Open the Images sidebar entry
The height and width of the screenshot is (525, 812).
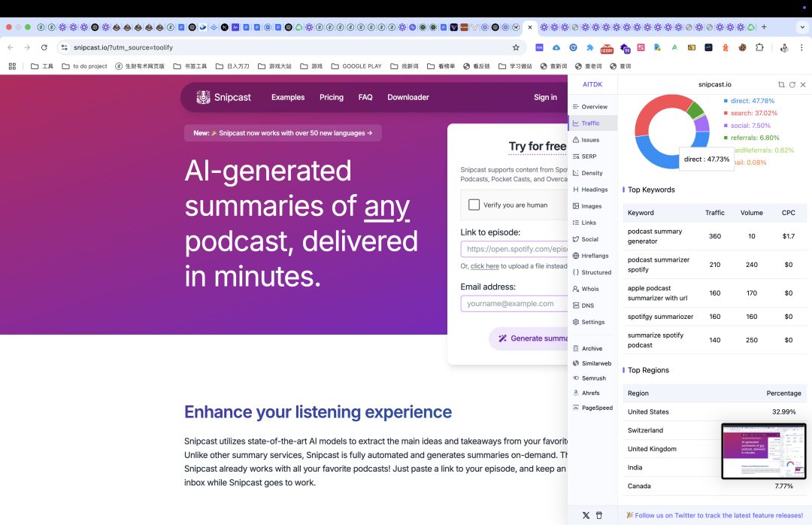tap(586, 206)
